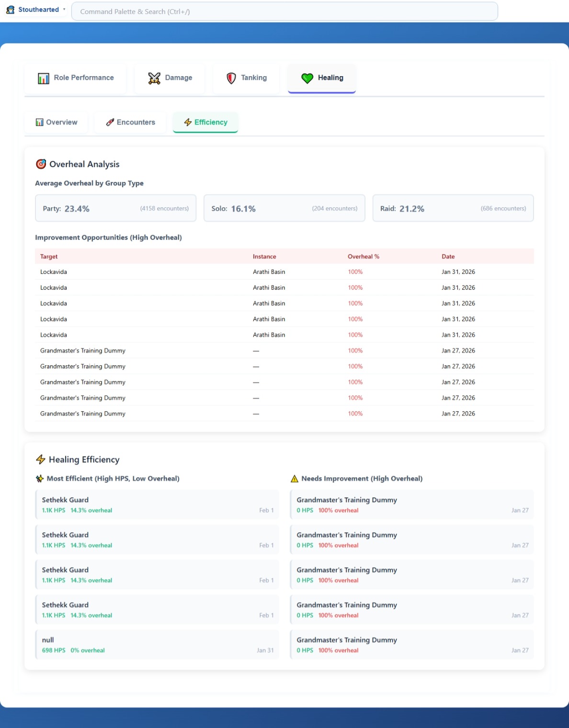Focus the Command Palette & Search field

pyautogui.click(x=284, y=11)
